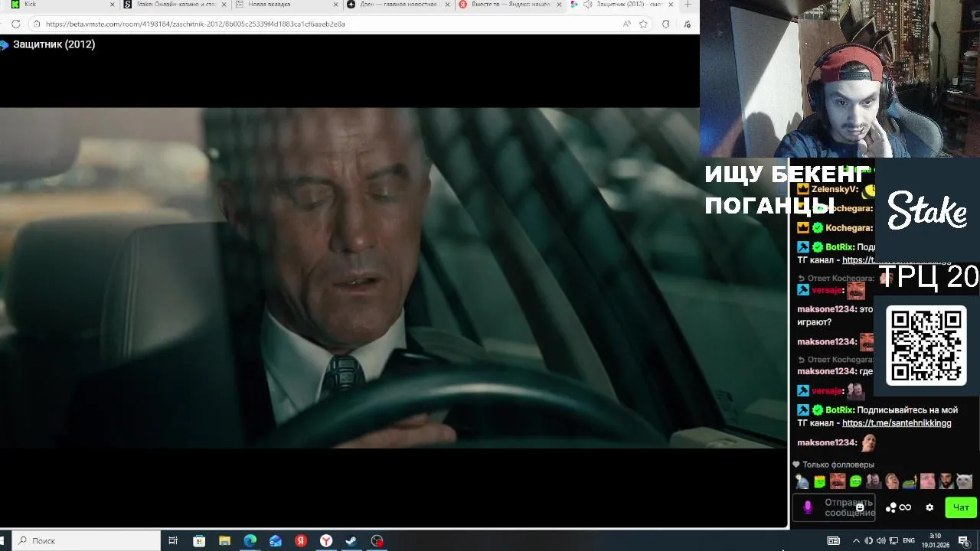Open the 'Новая вкладка' browser tab
Viewport: 980px width, 551px height.
pos(286,5)
